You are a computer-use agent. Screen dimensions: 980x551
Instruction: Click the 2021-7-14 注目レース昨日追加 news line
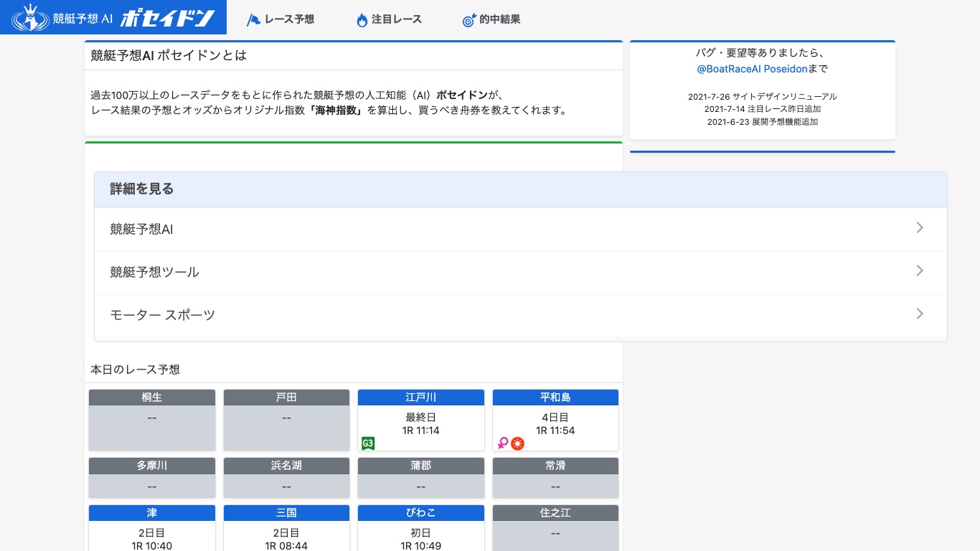(x=763, y=109)
